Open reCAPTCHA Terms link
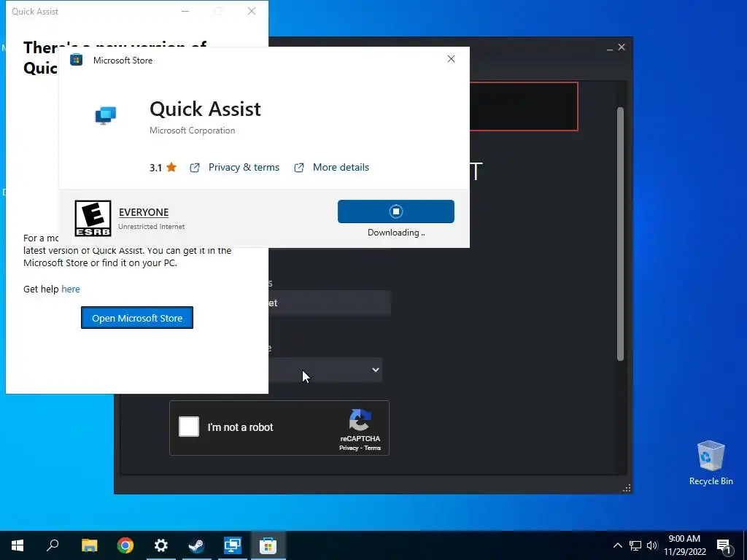This screenshot has width=747, height=560. pyautogui.click(x=373, y=448)
